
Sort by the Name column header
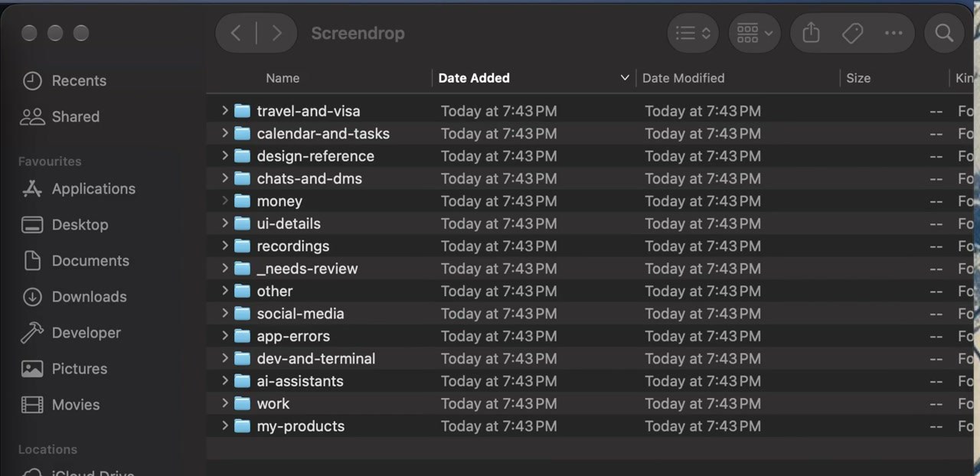(283, 78)
